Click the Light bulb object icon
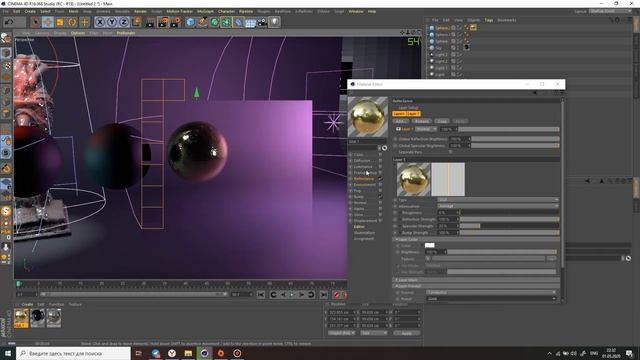640x360 pixels. 274,22
